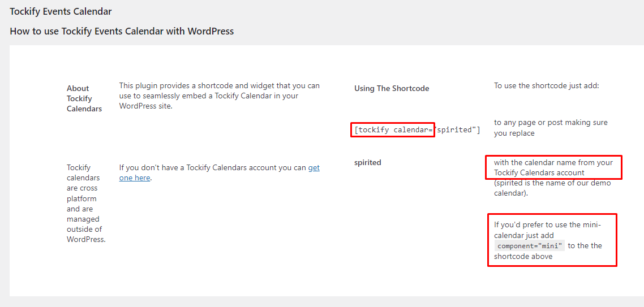Click the bold 'spirited' label
This screenshot has height=307, width=644.
(x=368, y=162)
